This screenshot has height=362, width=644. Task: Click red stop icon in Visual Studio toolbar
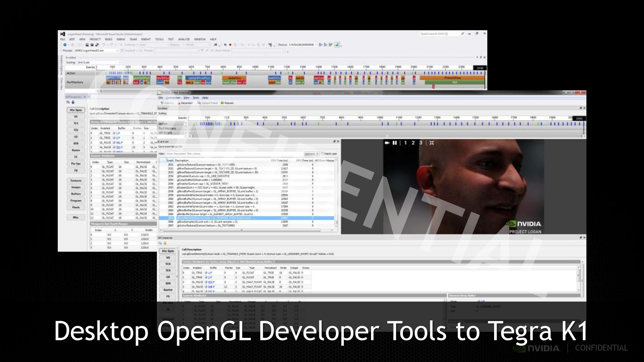coord(230,45)
